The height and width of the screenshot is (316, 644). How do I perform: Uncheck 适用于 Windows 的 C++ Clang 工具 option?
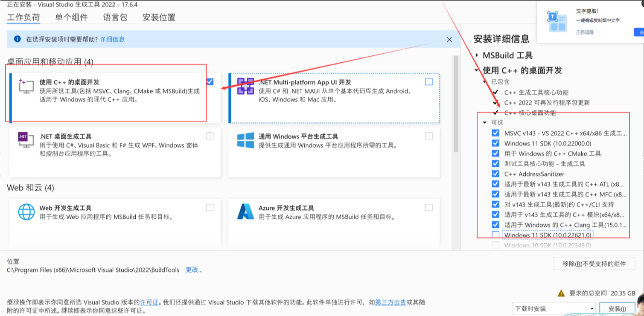point(495,225)
